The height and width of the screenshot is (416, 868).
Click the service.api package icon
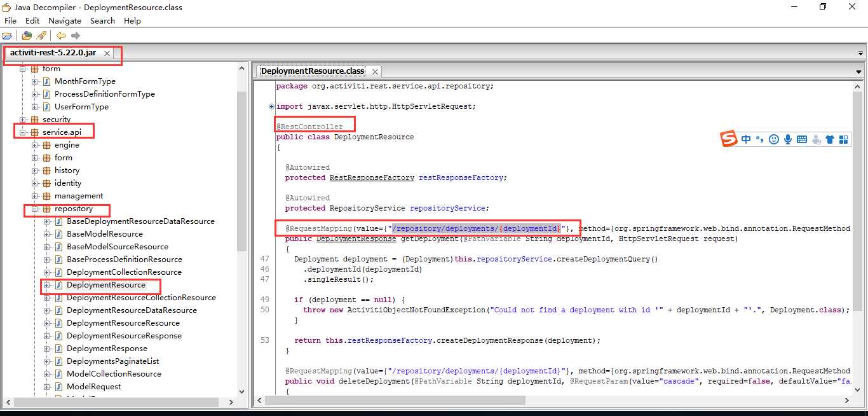(x=35, y=132)
